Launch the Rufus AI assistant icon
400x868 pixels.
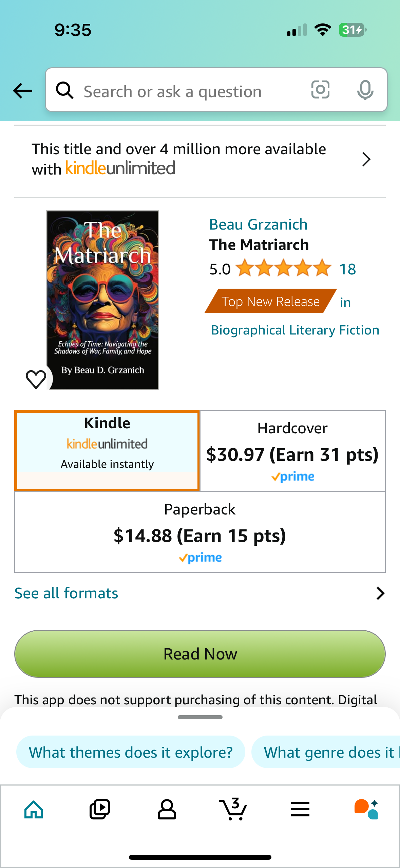pos(366,810)
